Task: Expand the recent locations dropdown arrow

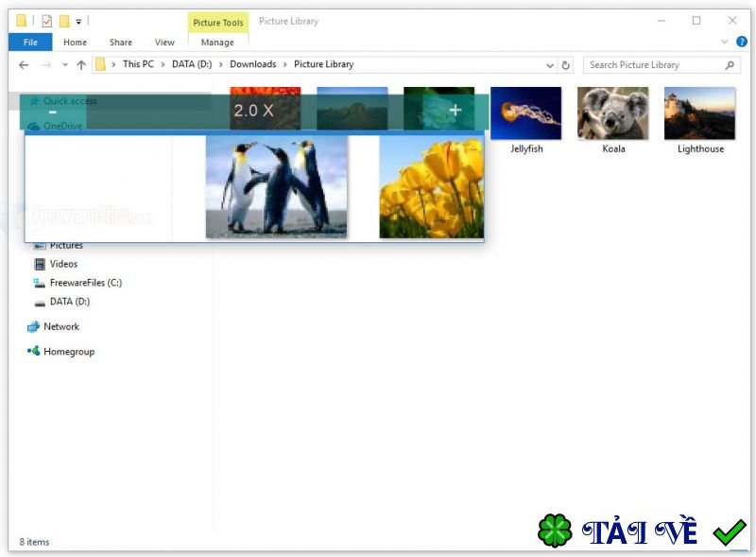Action: tap(64, 64)
